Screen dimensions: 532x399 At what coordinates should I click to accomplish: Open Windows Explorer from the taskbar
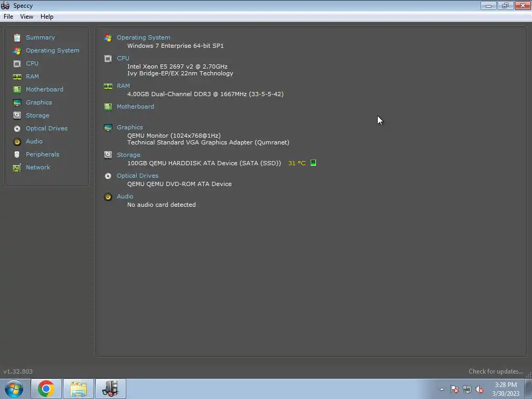pos(78,389)
